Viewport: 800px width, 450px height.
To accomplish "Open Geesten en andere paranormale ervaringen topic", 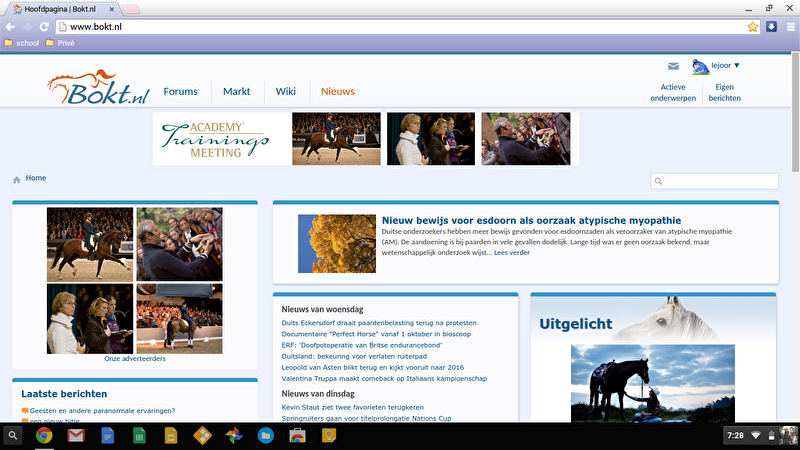I will [x=102, y=411].
